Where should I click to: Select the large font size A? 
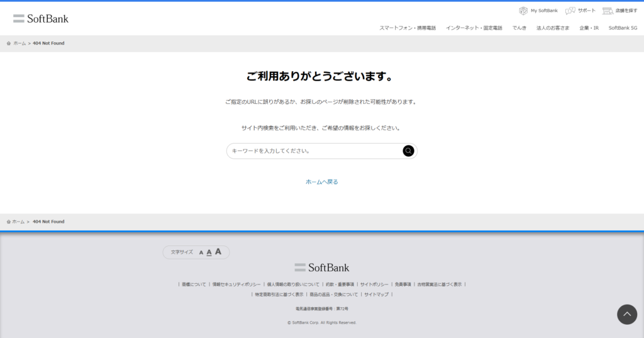(x=218, y=252)
